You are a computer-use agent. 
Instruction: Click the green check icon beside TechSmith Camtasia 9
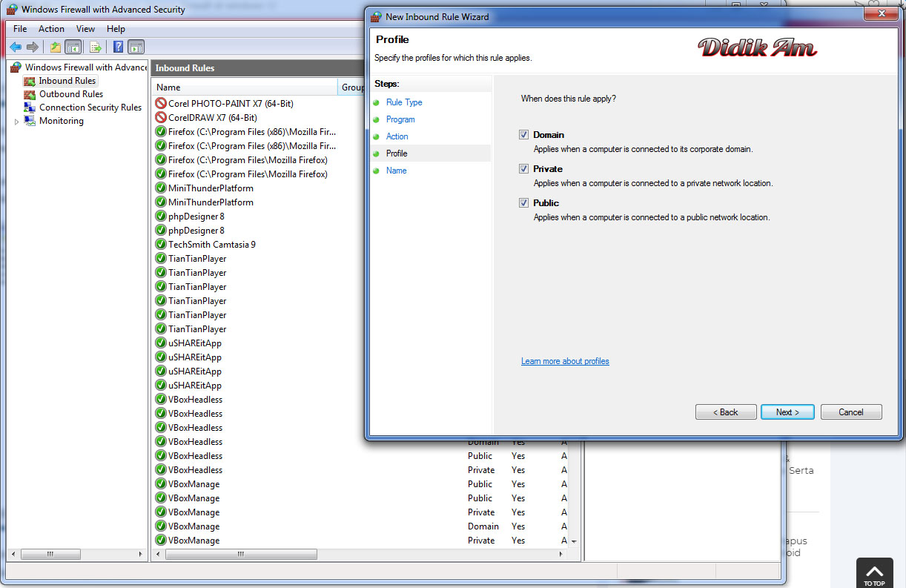pos(161,245)
